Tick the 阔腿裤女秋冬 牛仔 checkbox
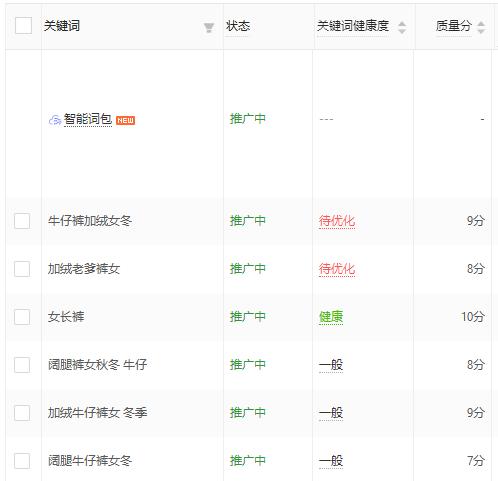This screenshot has height=481, width=498. click(x=22, y=365)
